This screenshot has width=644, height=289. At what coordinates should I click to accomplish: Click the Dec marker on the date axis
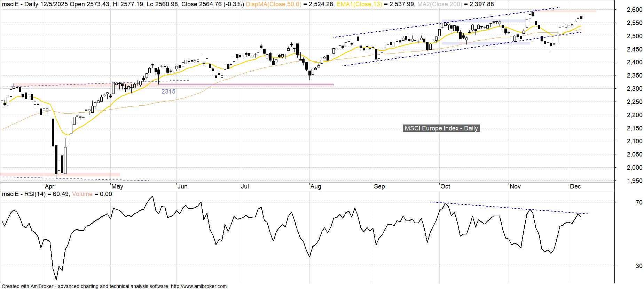575,186
